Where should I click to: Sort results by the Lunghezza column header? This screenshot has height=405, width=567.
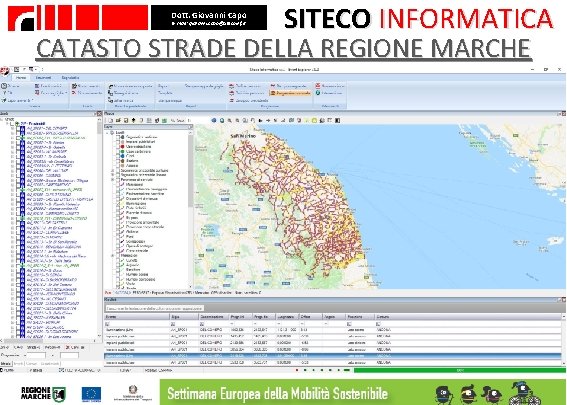(287, 317)
